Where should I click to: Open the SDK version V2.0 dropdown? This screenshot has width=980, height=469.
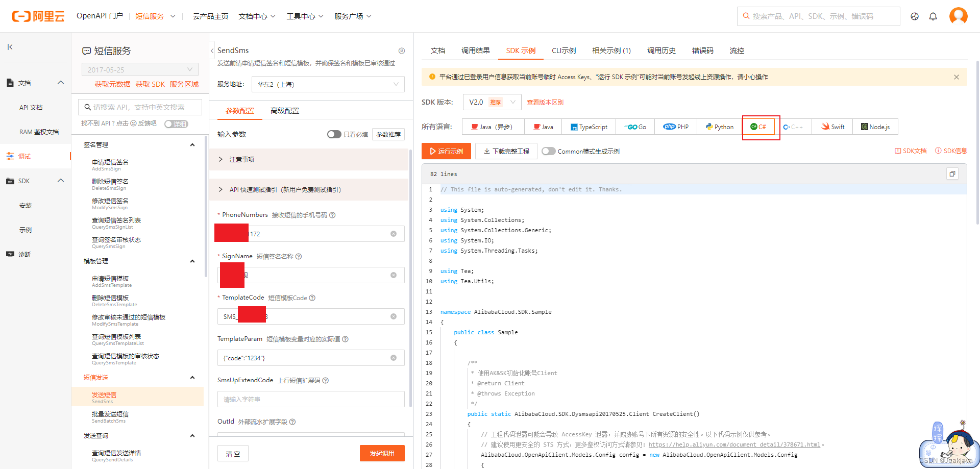(x=492, y=102)
